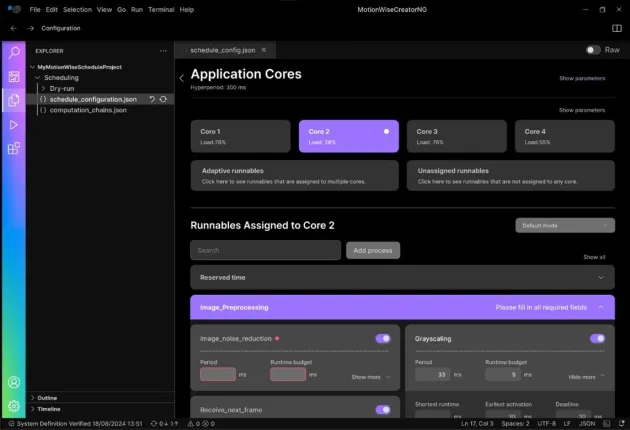
Task: Open the Accounts icon in sidebar
Action: [x=14, y=382]
